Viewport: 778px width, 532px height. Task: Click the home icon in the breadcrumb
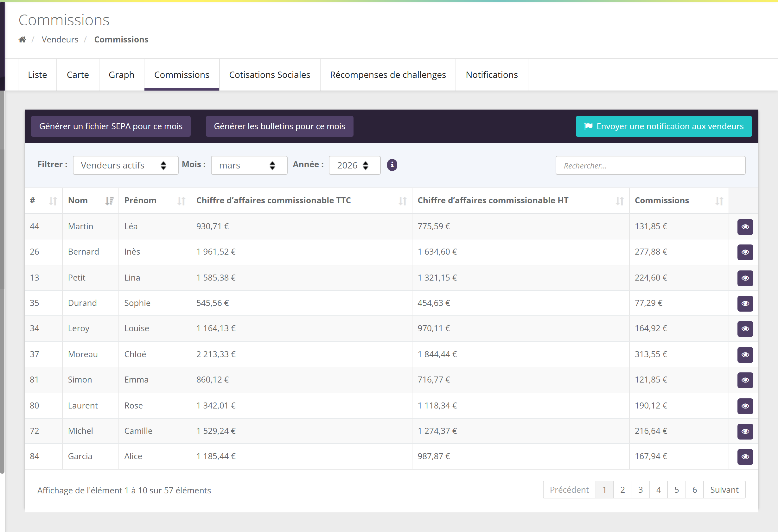point(22,40)
